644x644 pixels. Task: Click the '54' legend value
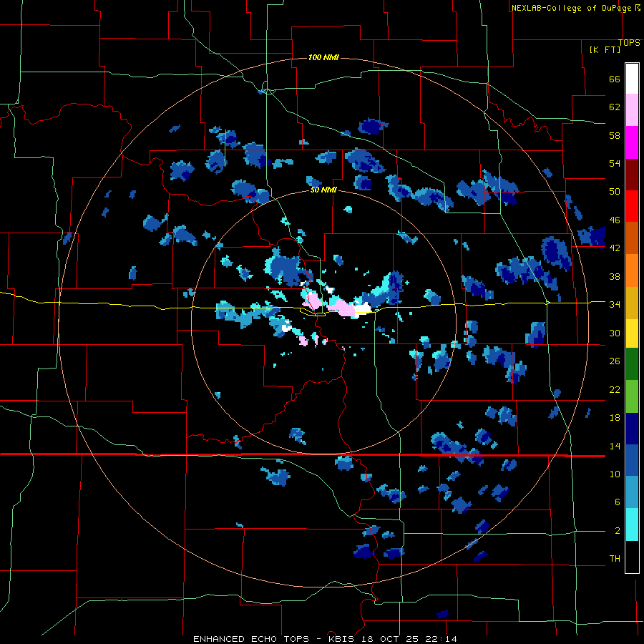[615, 163]
